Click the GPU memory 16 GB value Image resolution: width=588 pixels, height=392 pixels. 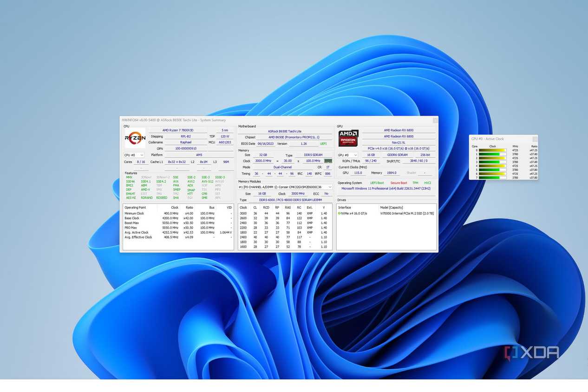(371, 155)
